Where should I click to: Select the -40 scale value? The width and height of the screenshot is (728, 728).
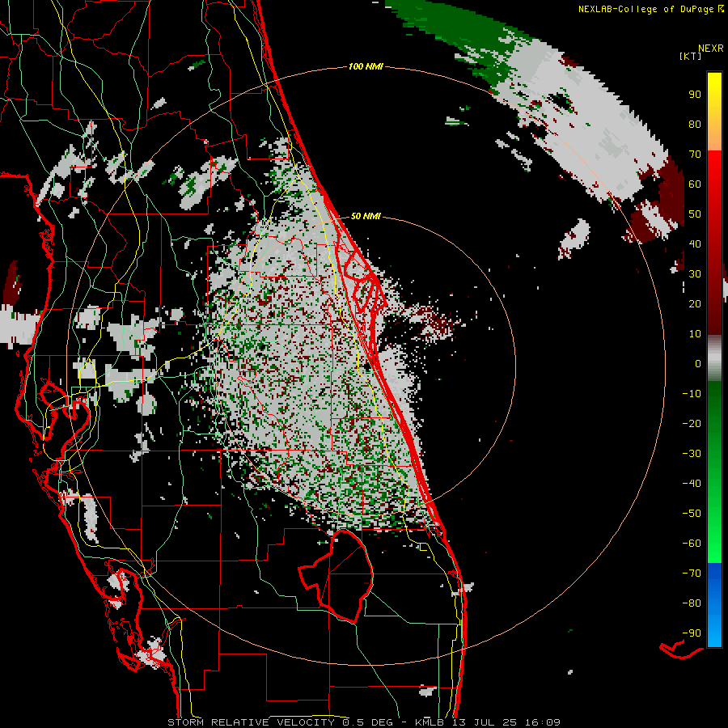(x=692, y=484)
